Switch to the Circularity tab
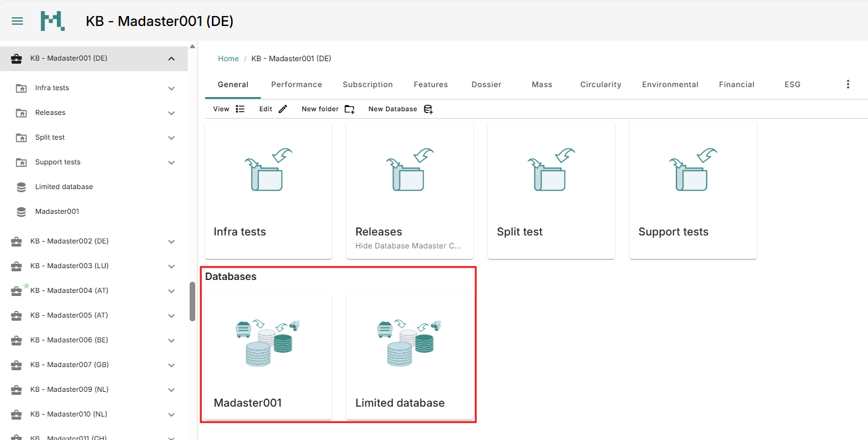The width and height of the screenshot is (868, 440). click(x=600, y=84)
